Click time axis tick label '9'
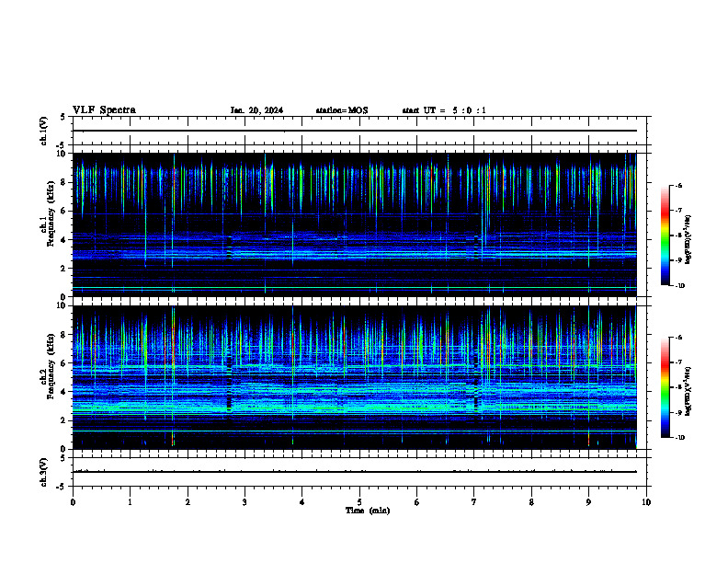 click(x=588, y=502)
